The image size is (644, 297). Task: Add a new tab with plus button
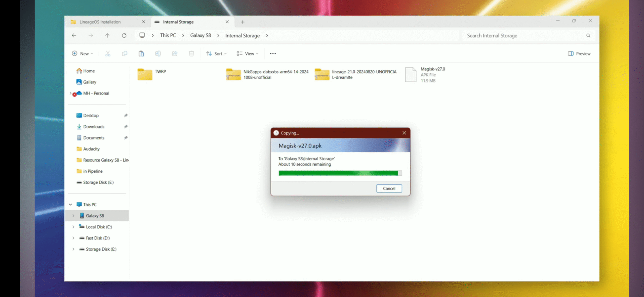243,22
